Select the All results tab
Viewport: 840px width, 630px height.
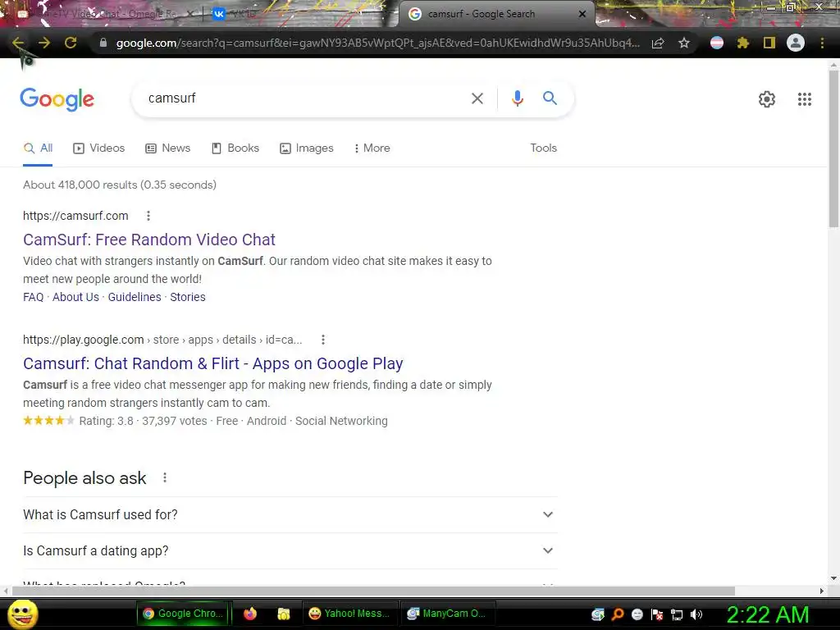tap(38, 148)
